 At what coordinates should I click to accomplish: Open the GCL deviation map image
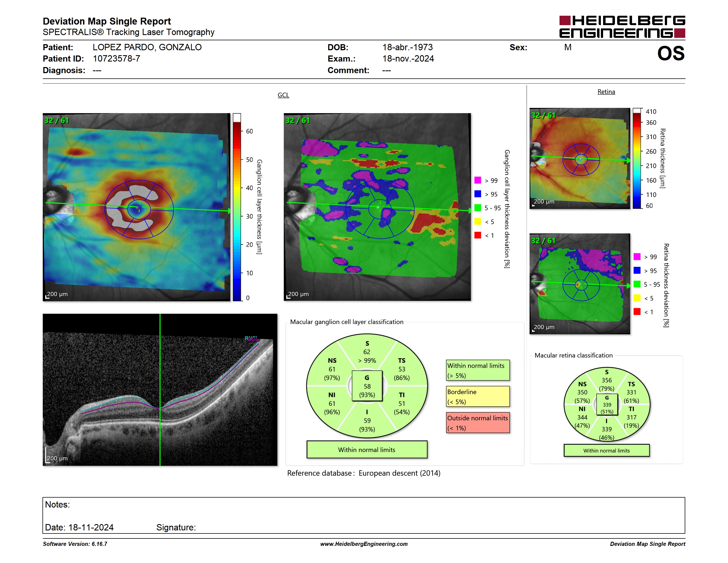coord(377,207)
